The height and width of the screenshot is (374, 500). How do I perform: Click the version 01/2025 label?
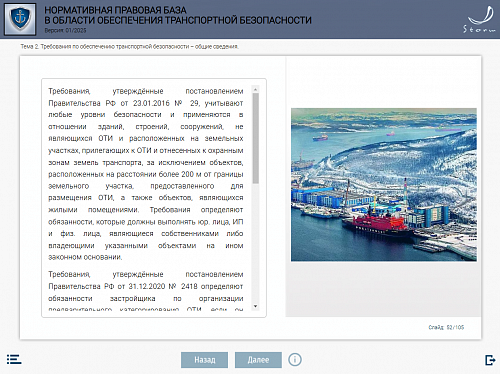(x=65, y=30)
